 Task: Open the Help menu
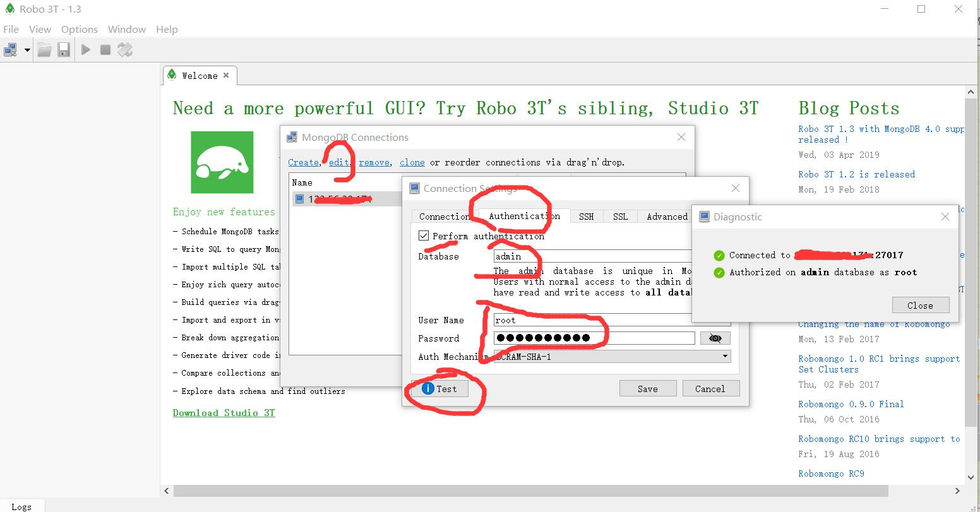(167, 29)
